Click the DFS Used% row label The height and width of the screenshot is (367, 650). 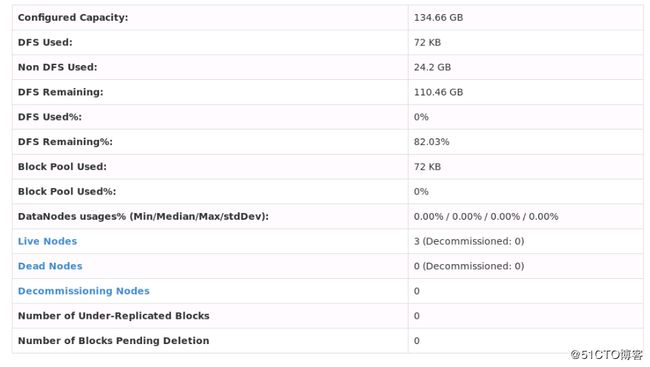pyautogui.click(x=50, y=117)
